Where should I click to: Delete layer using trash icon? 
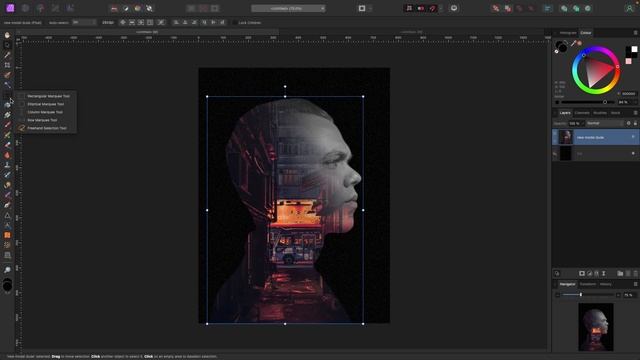635,273
